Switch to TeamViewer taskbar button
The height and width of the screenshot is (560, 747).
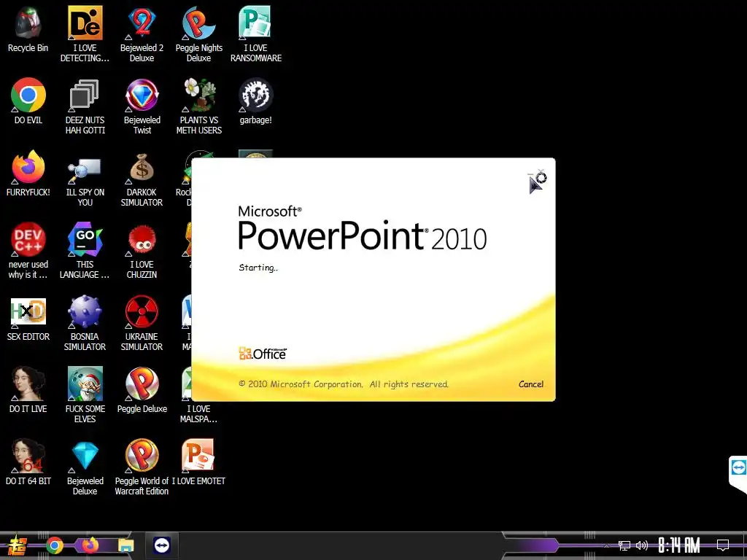pyautogui.click(x=162, y=545)
